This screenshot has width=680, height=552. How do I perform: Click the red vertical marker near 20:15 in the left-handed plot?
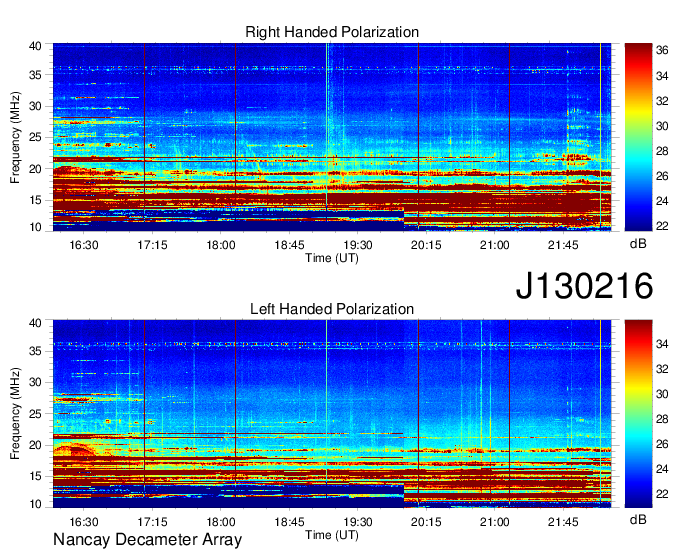click(x=418, y=413)
